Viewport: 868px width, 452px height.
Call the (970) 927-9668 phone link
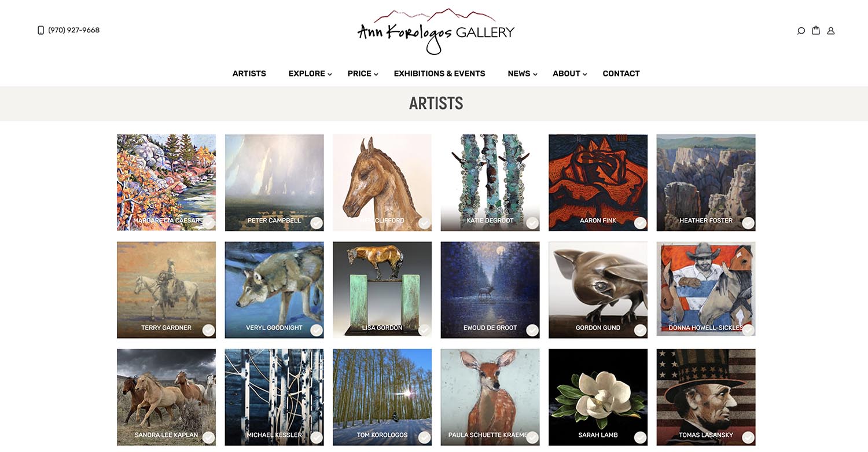[74, 30]
